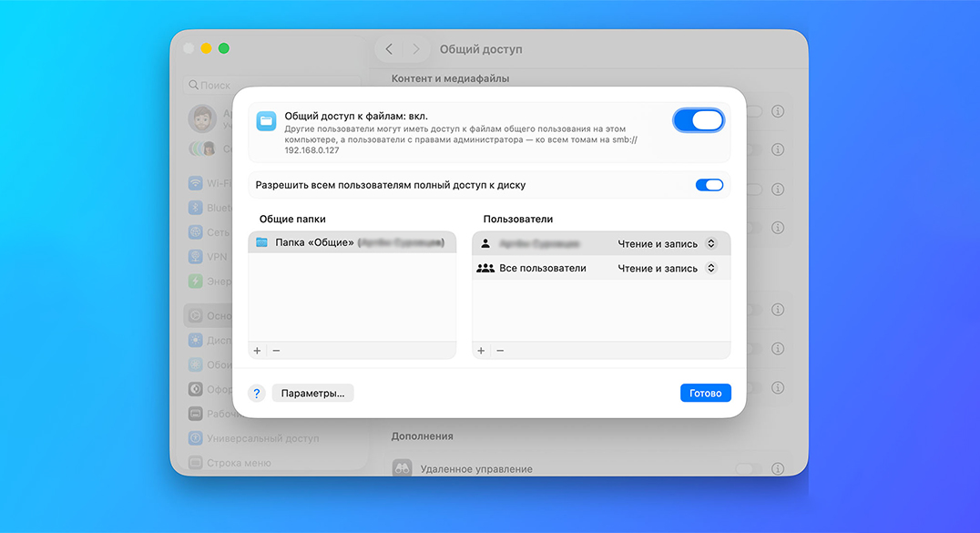980x533 pixels.
Task: Click the Параметры… button
Action: [x=312, y=393]
